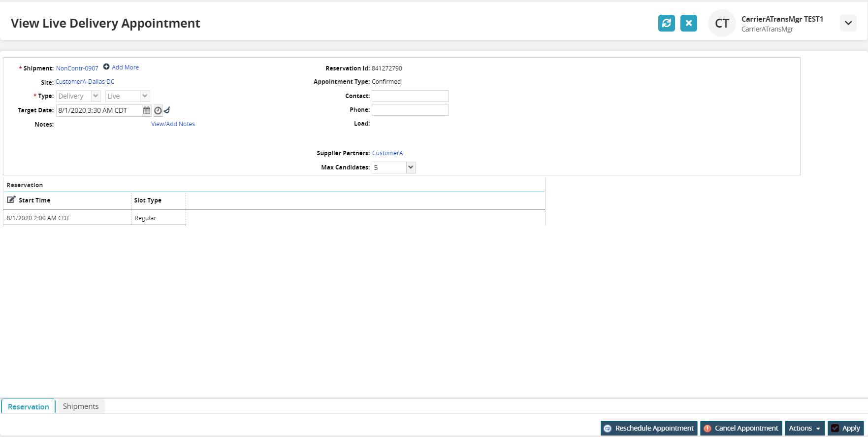This screenshot has height=437, width=868.
Task: Click the edit icon in the Start Time header
Action: point(11,200)
